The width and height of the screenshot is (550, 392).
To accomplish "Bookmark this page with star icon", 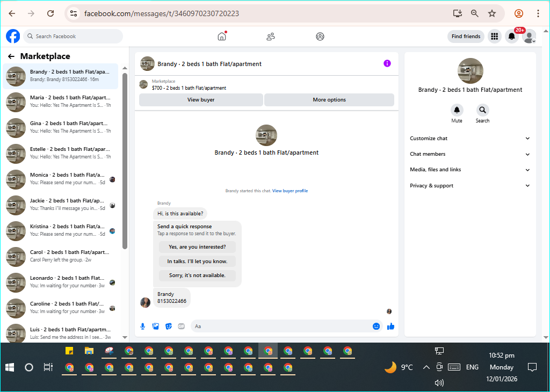I will (492, 13).
